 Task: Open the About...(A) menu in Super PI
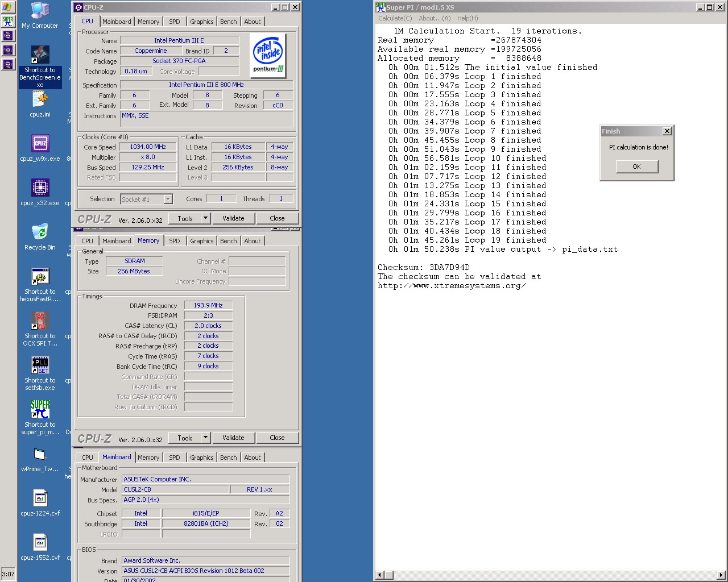[435, 18]
